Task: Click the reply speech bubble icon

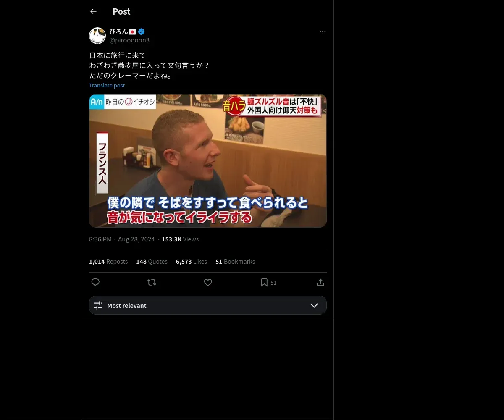Action: coord(95,282)
